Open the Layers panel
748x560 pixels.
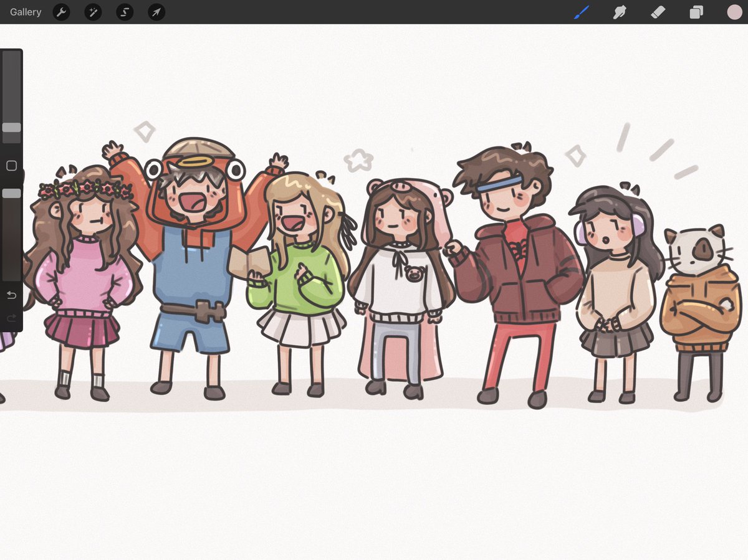696,12
